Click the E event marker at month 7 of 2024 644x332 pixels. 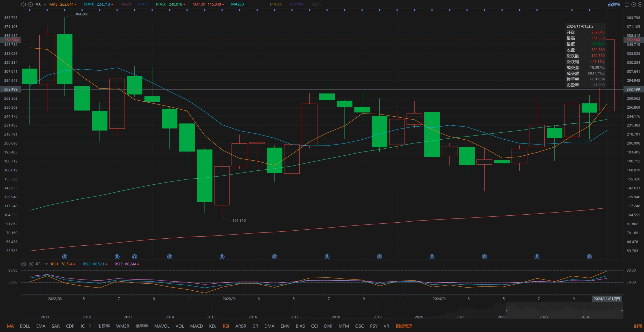tap(537, 257)
